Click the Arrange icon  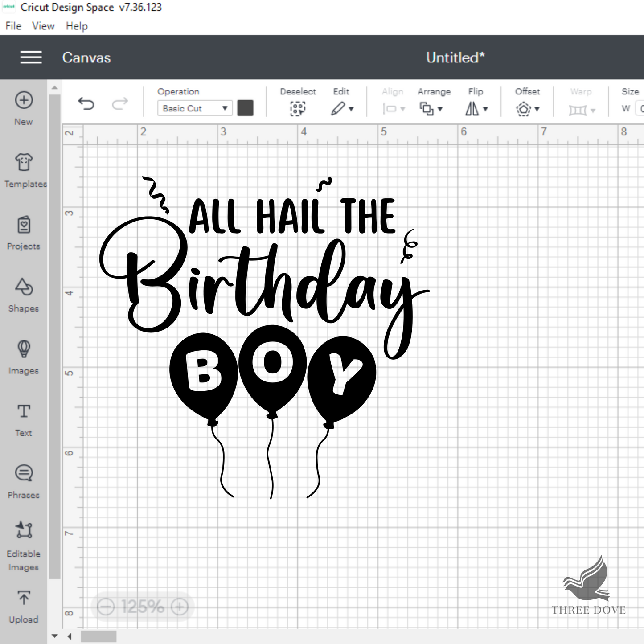pyautogui.click(x=427, y=108)
